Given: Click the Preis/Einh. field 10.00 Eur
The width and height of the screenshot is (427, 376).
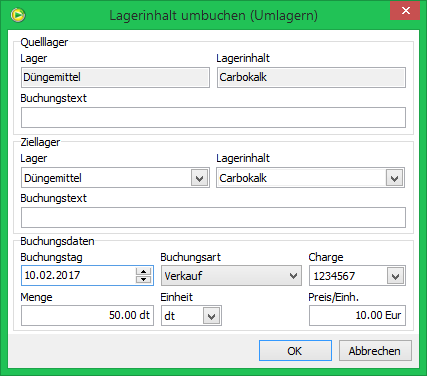Looking at the screenshot, I should click(357, 315).
